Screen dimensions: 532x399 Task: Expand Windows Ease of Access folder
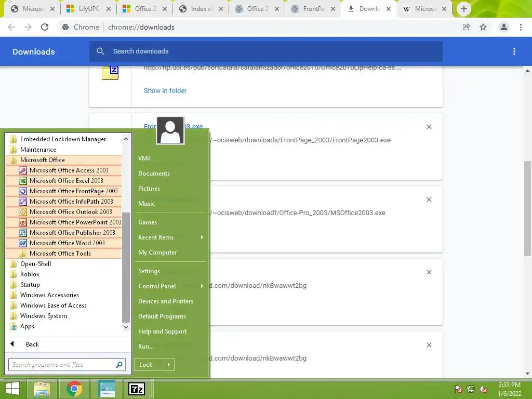pyautogui.click(x=64, y=305)
